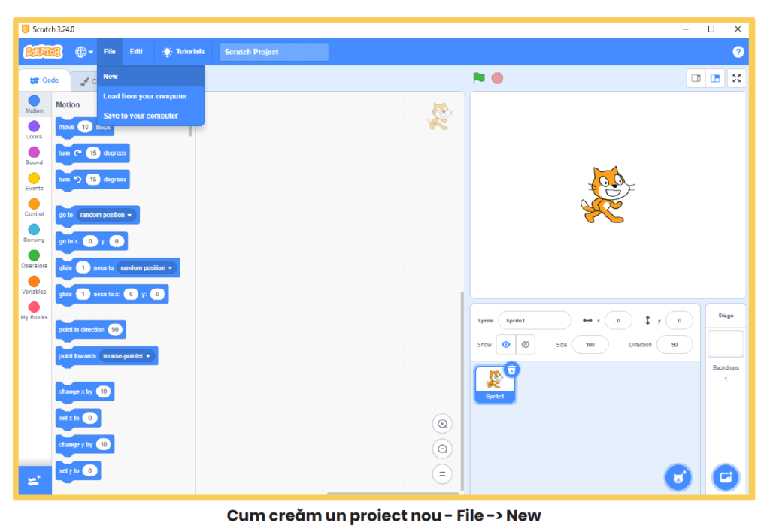Image resolution: width=770 pixels, height=532 pixels.
Task: Select the purple Looks category
Action: point(34,130)
